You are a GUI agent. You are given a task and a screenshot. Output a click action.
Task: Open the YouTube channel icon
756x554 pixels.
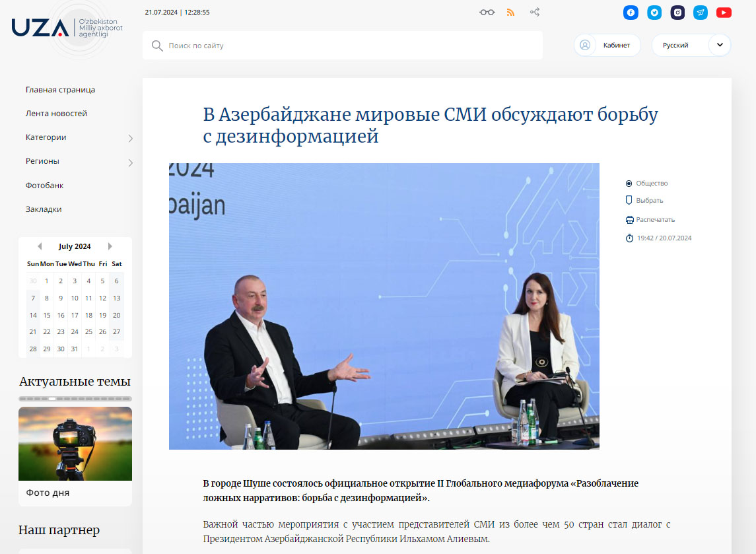tap(724, 13)
